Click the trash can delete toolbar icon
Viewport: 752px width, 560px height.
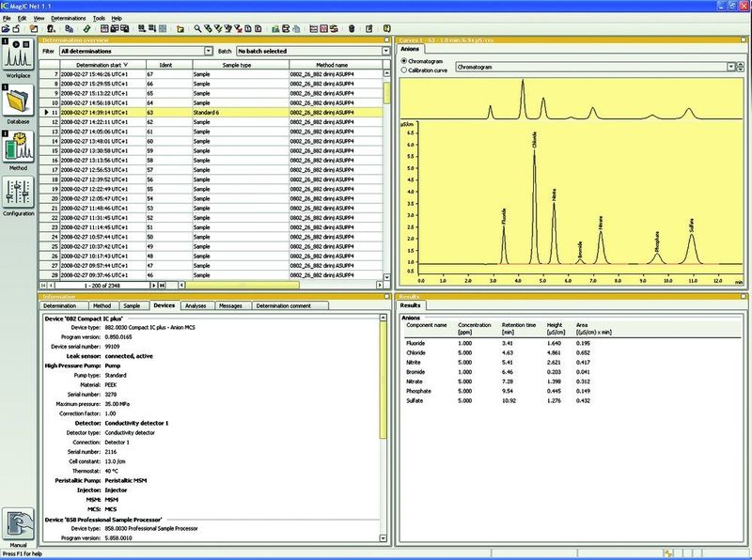pyautogui.click(x=352, y=29)
